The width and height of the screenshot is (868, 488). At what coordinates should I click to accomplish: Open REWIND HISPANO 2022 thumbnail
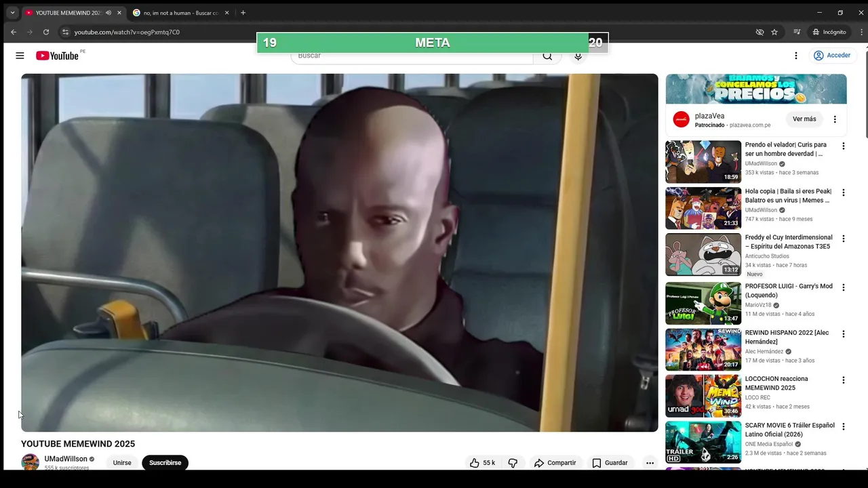tap(703, 350)
